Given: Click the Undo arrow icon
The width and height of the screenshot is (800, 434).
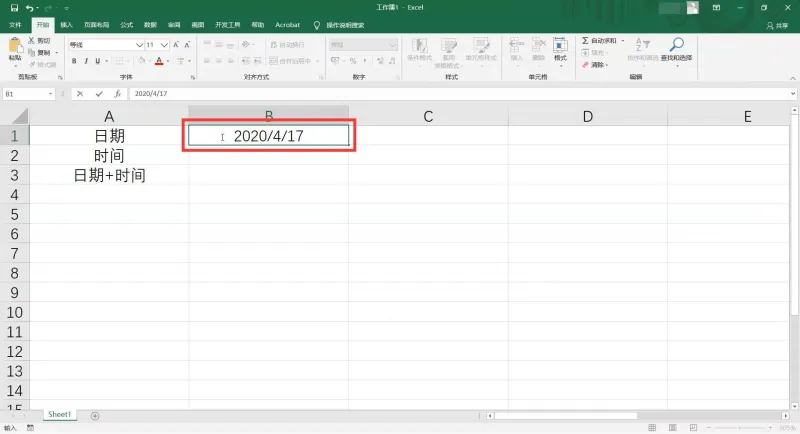Looking at the screenshot, I should (30, 8).
